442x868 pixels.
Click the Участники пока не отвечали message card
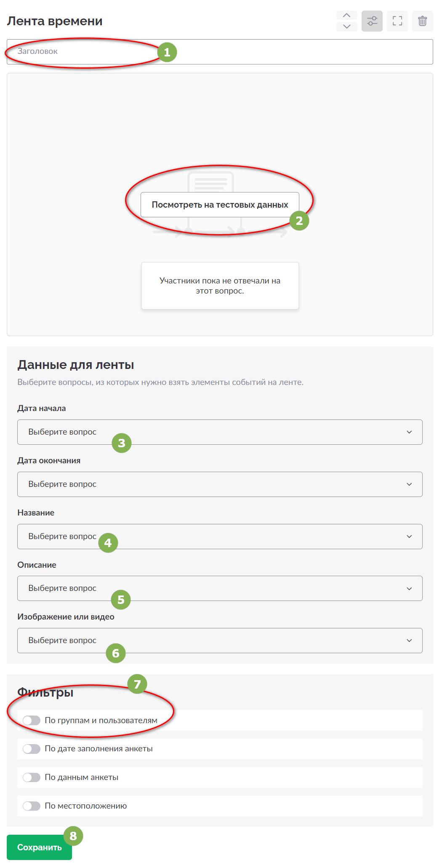click(x=220, y=286)
